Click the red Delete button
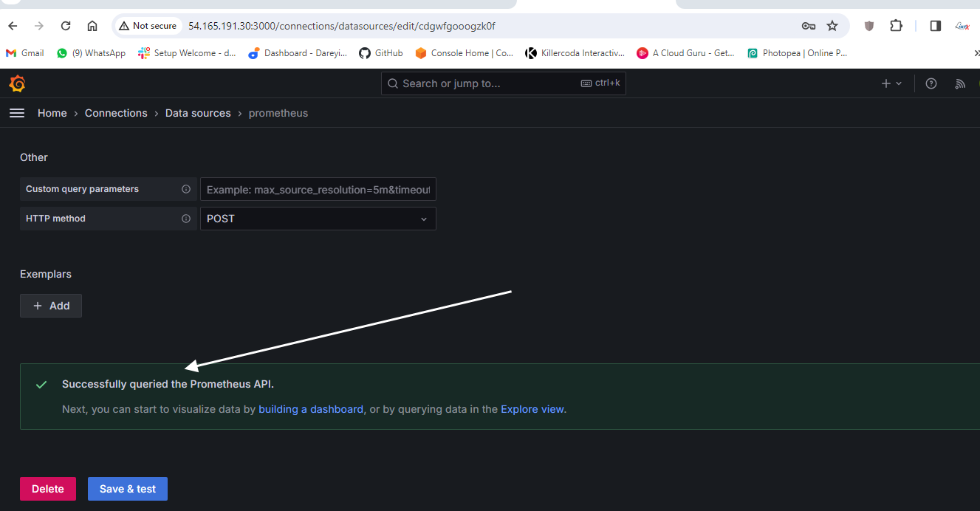This screenshot has height=511, width=980. pyautogui.click(x=48, y=489)
